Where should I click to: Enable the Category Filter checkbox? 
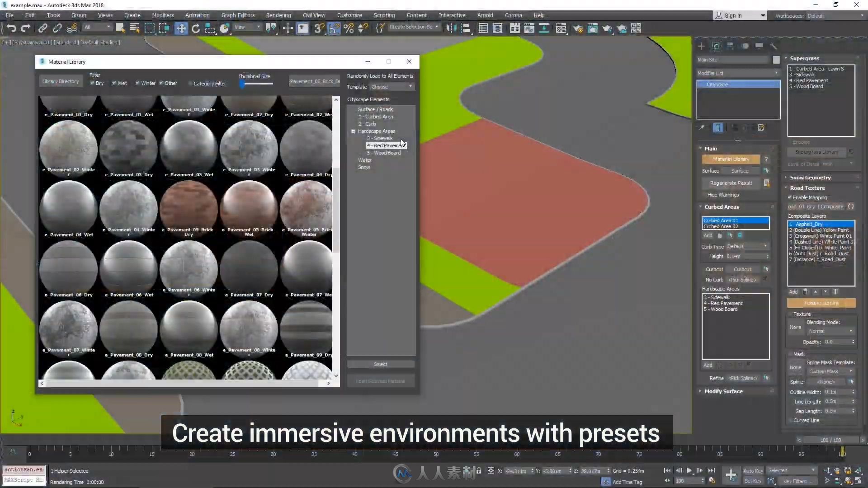190,84
